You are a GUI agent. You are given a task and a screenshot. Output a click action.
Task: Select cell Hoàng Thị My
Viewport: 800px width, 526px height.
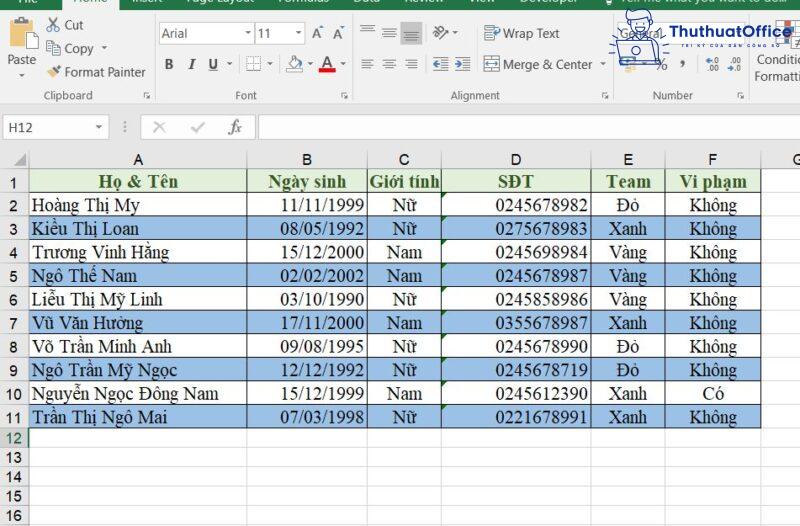pos(138,205)
